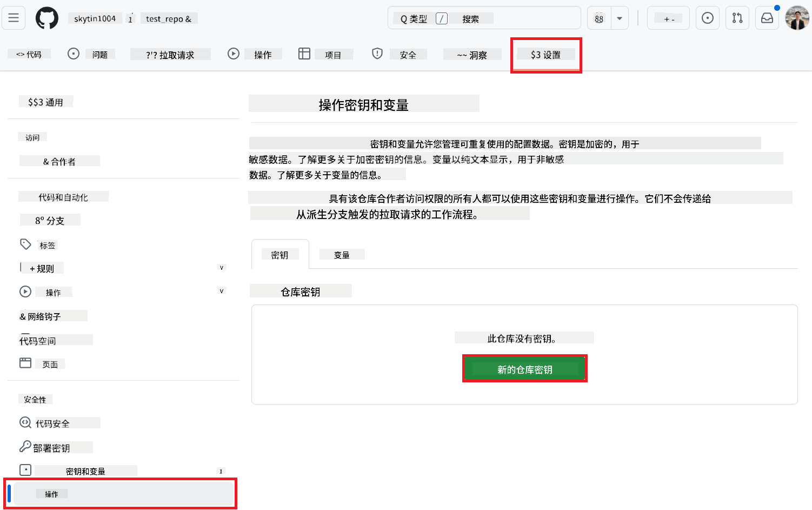812x510 pixels.
Task: Go to GitHub home via Octocat logo
Action: [47, 18]
